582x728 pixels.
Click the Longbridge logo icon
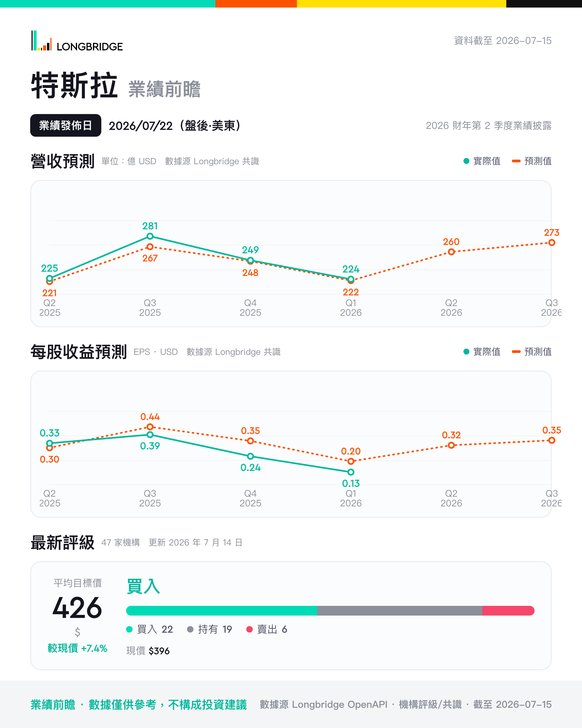click(x=41, y=41)
